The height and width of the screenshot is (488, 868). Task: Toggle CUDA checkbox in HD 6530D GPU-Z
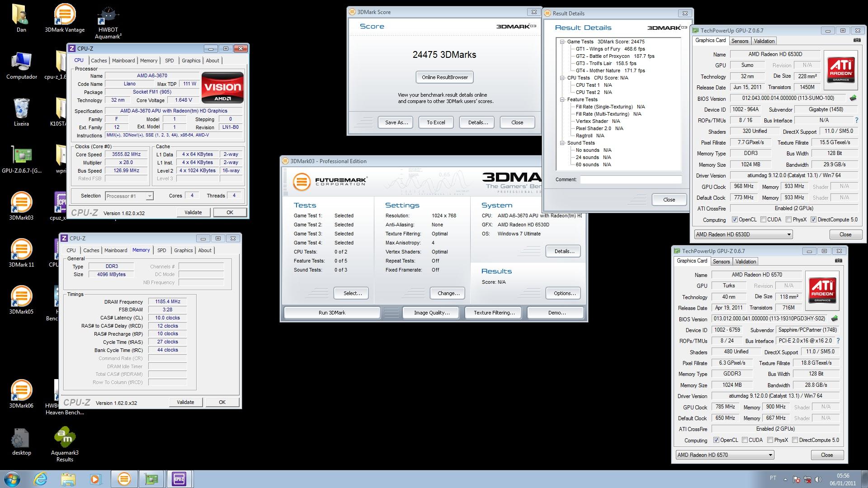tap(763, 220)
